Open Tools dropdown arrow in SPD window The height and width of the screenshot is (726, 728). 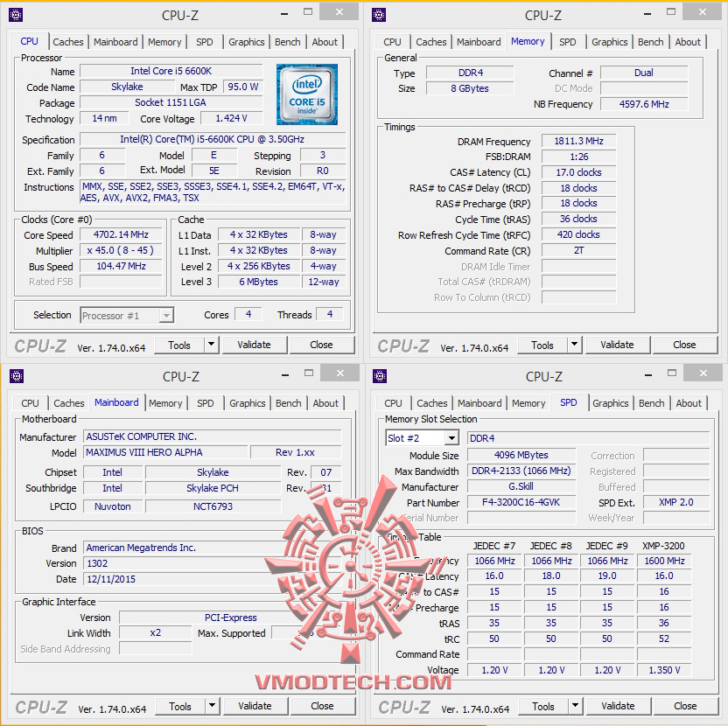[575, 706]
